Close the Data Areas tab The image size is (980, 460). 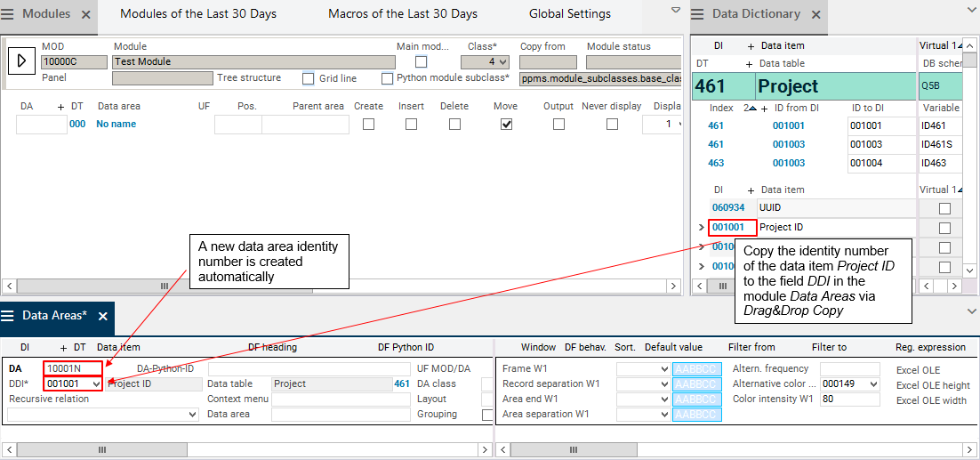(103, 316)
